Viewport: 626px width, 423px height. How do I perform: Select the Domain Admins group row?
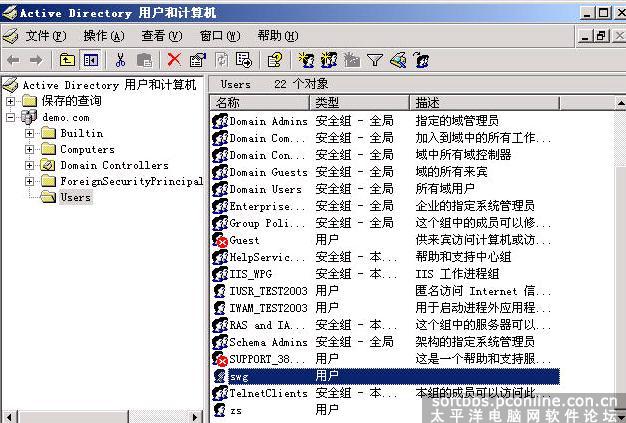(385, 121)
